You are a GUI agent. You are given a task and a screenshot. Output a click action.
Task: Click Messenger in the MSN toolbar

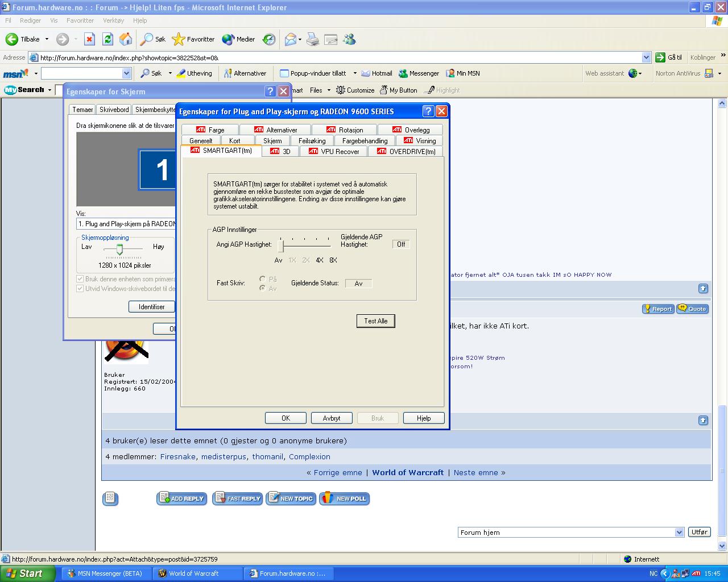click(x=419, y=73)
